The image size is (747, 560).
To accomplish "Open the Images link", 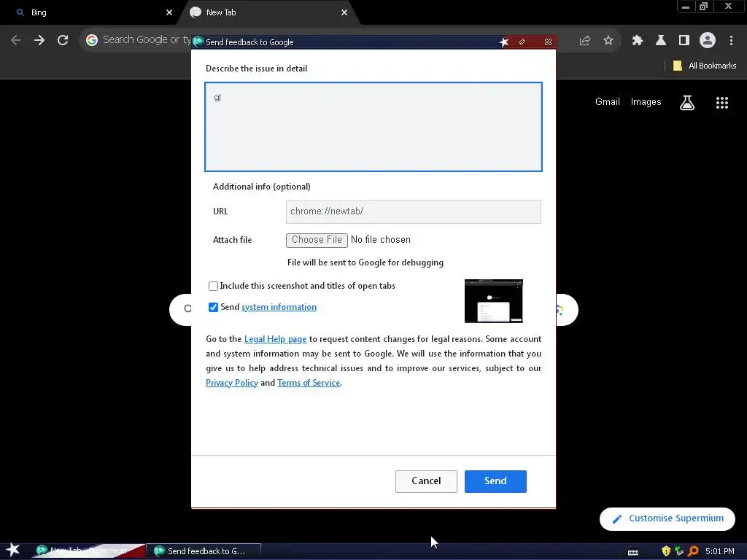I will [x=646, y=102].
